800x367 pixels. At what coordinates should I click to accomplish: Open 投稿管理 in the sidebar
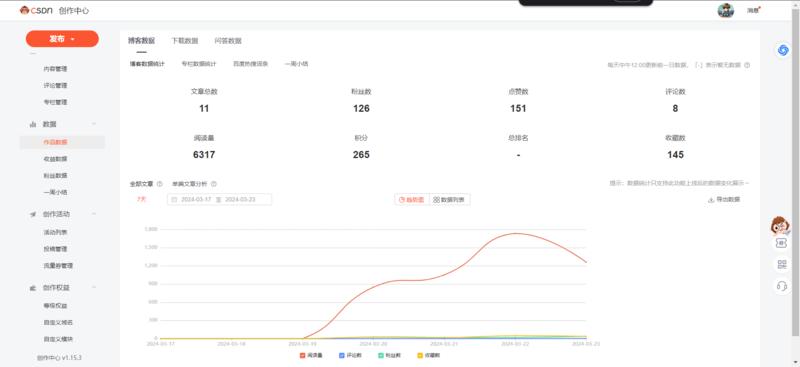pos(55,249)
